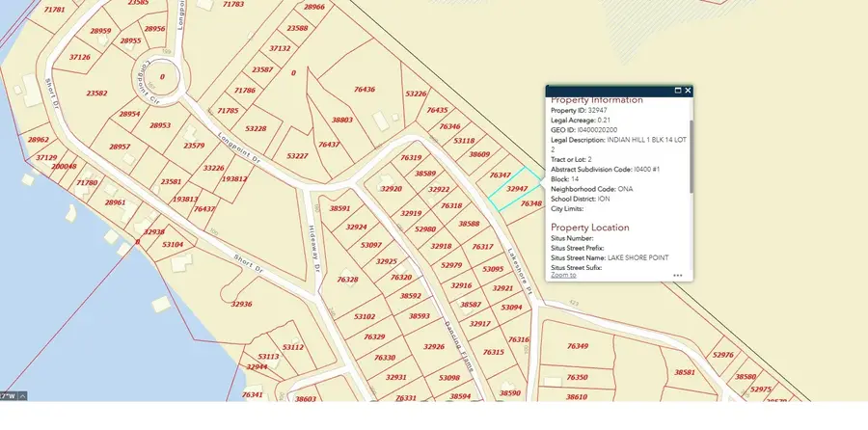Click the popup's vertical scrollbar

(x=691, y=154)
